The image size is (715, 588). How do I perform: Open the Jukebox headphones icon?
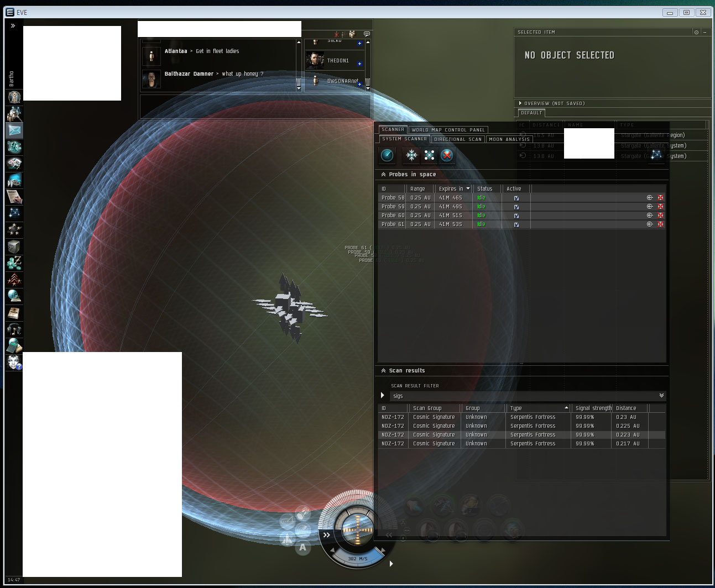click(14, 329)
